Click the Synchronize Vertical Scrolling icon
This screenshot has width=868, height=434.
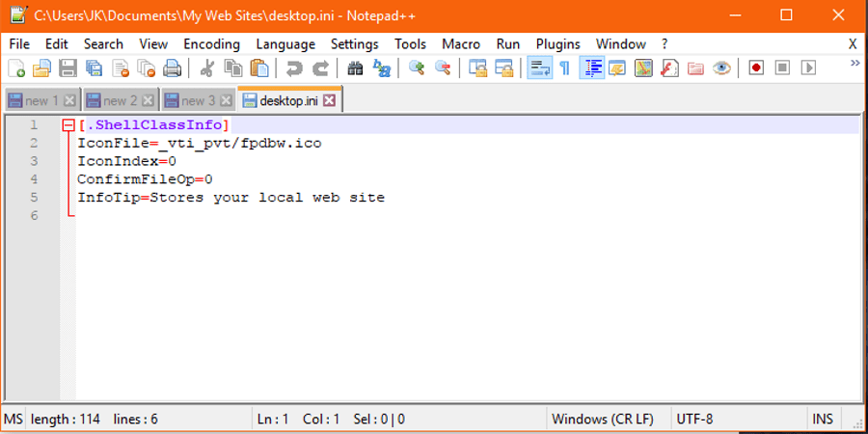[477, 68]
